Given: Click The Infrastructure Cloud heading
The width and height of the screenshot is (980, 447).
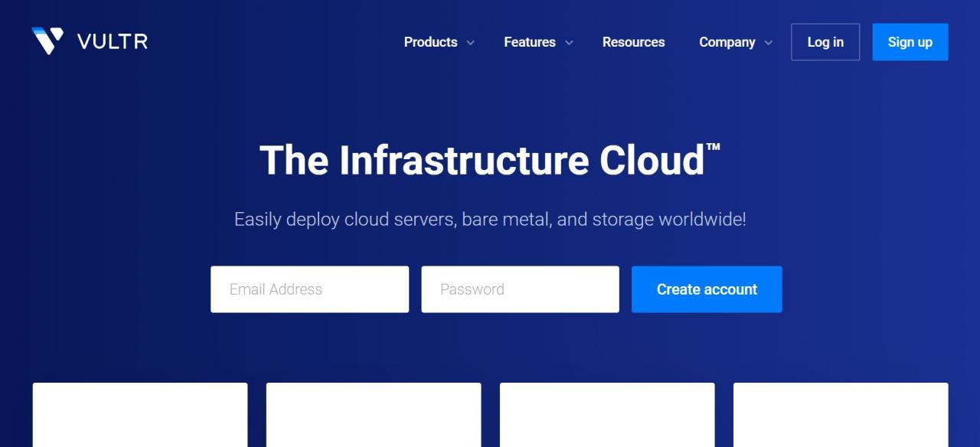Looking at the screenshot, I should pyautogui.click(x=490, y=160).
